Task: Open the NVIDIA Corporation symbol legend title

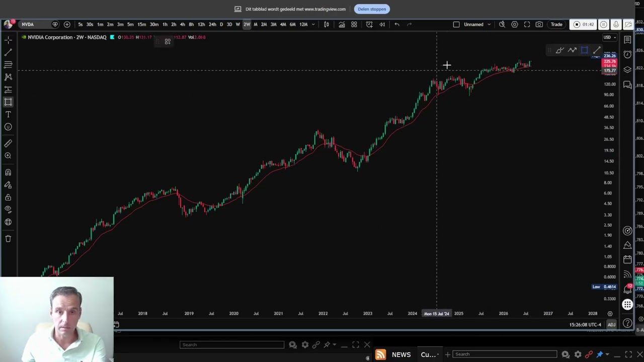Action: pyautogui.click(x=67, y=37)
